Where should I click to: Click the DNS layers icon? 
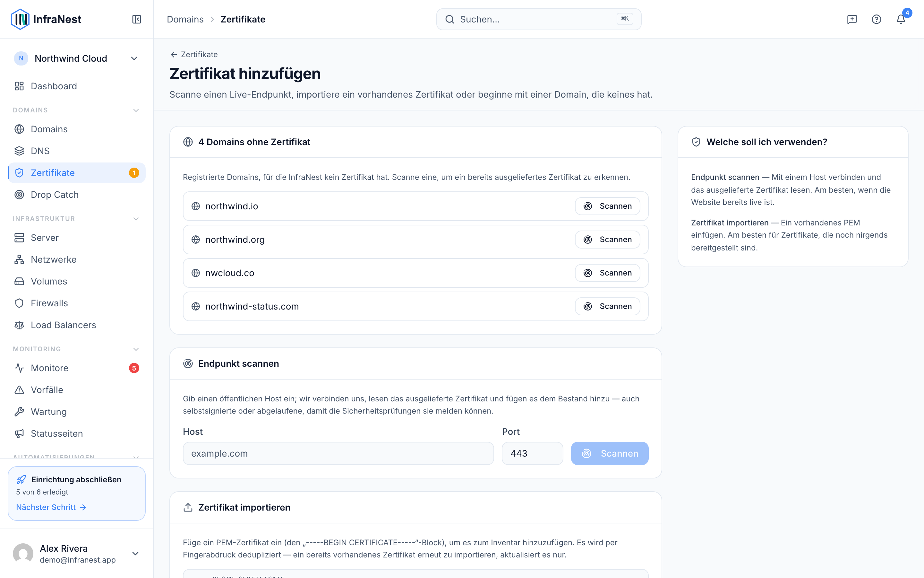point(19,151)
